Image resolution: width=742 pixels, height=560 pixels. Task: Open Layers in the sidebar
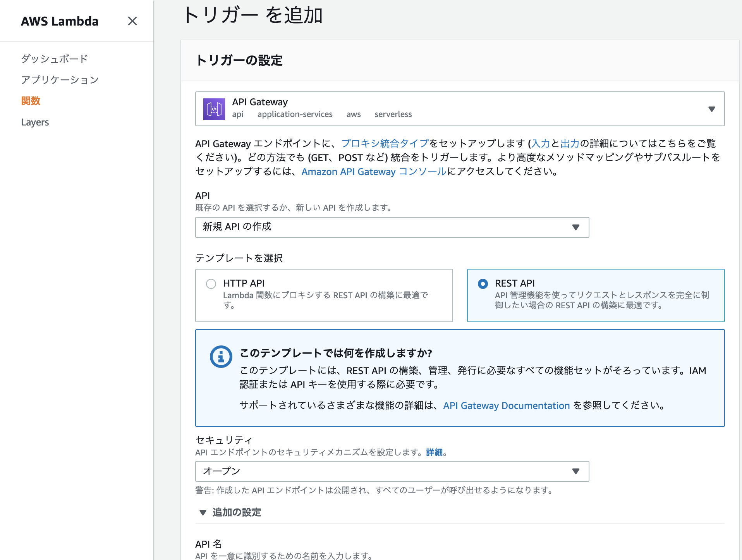(35, 122)
